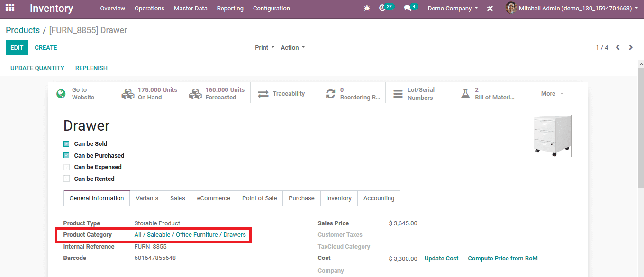This screenshot has height=277, width=644.
Task: Switch to Purchase tab
Action: (301, 198)
